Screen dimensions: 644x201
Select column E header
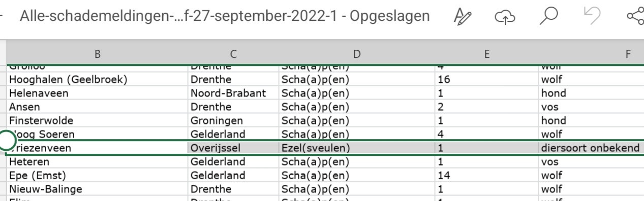click(486, 54)
